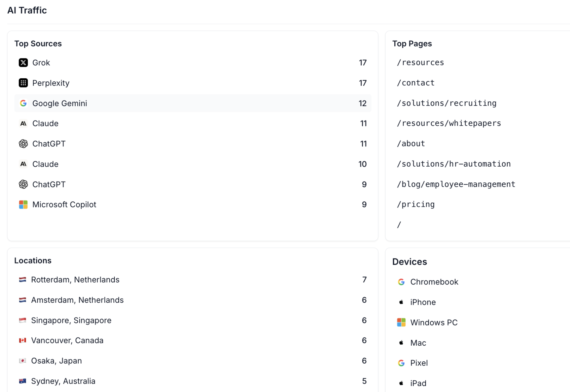
Task: Click the Pixel device icon
Action: [x=401, y=363]
